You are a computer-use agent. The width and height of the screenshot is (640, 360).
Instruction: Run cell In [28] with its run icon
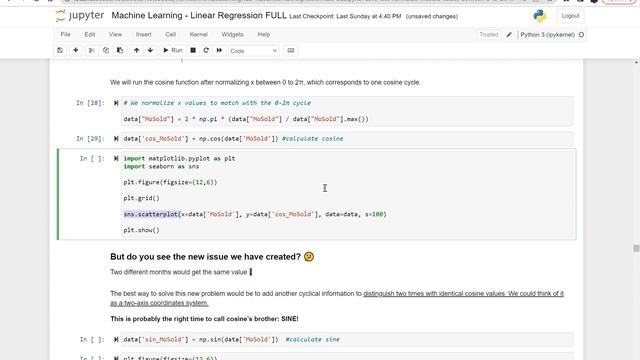click(x=116, y=103)
